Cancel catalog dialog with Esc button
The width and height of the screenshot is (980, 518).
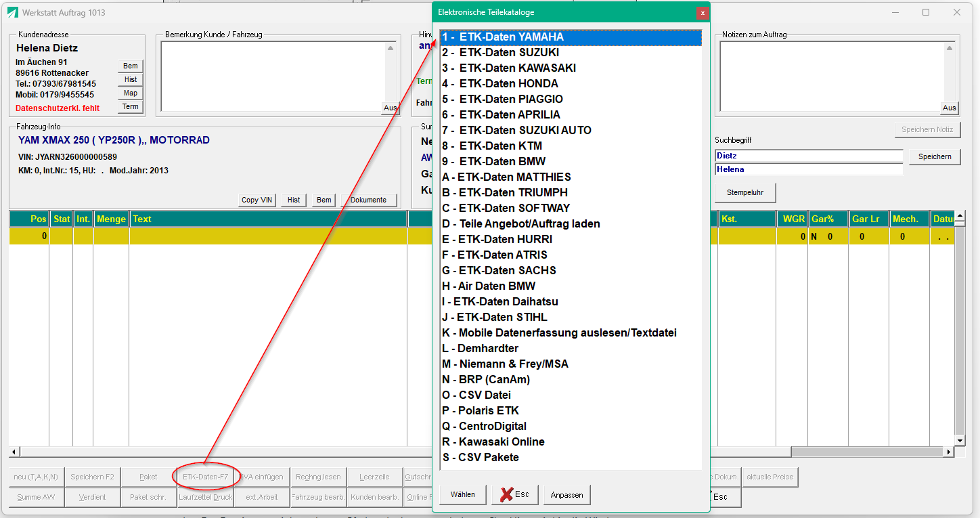click(515, 495)
